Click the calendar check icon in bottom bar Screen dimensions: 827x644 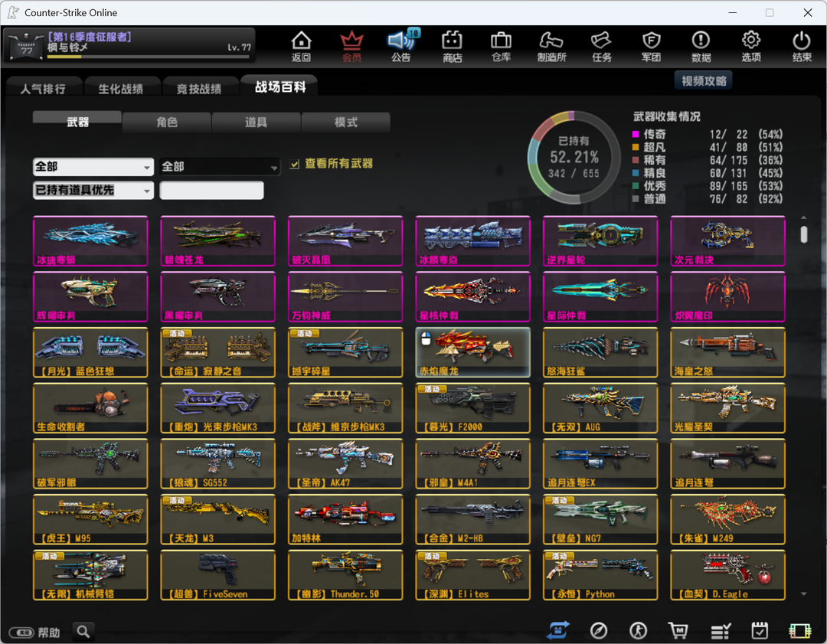pyautogui.click(x=760, y=630)
